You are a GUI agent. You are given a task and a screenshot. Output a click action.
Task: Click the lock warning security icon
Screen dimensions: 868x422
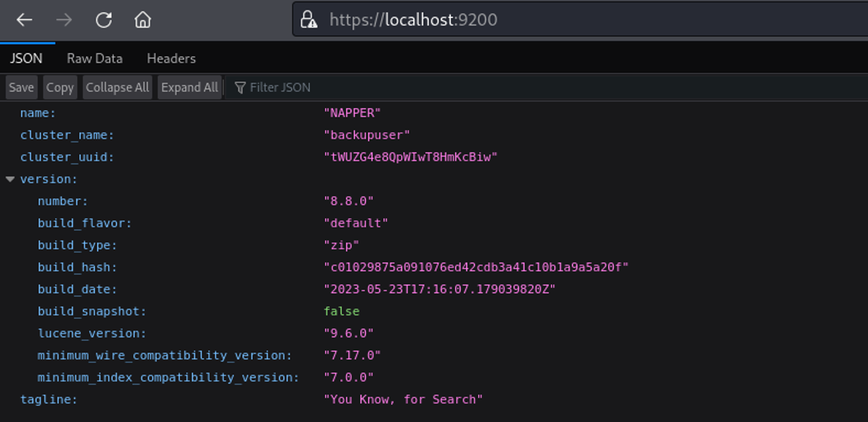309,20
